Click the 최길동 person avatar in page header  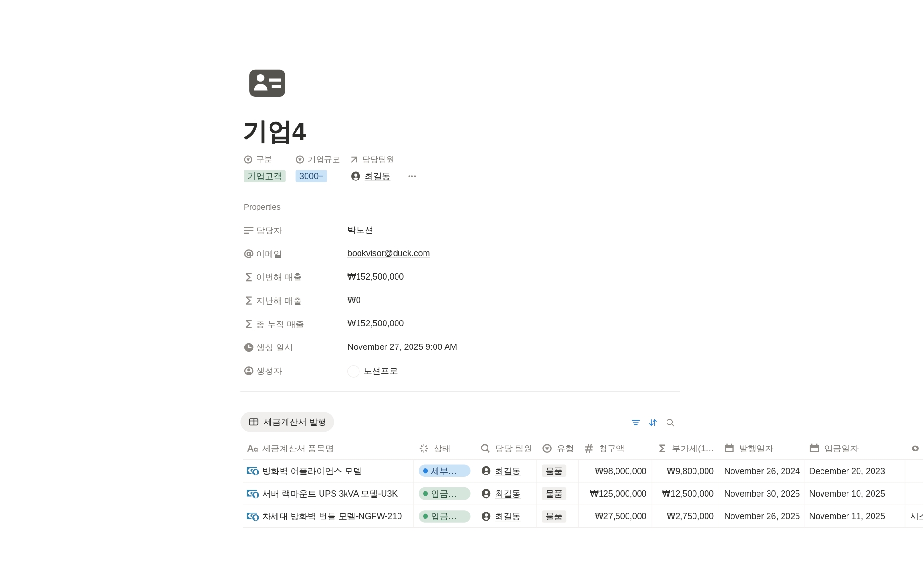pyautogui.click(x=356, y=176)
